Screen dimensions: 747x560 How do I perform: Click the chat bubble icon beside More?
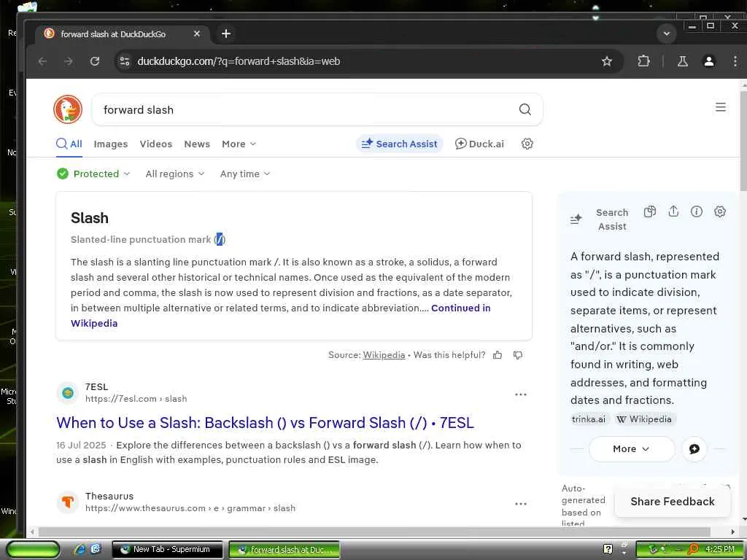click(694, 449)
